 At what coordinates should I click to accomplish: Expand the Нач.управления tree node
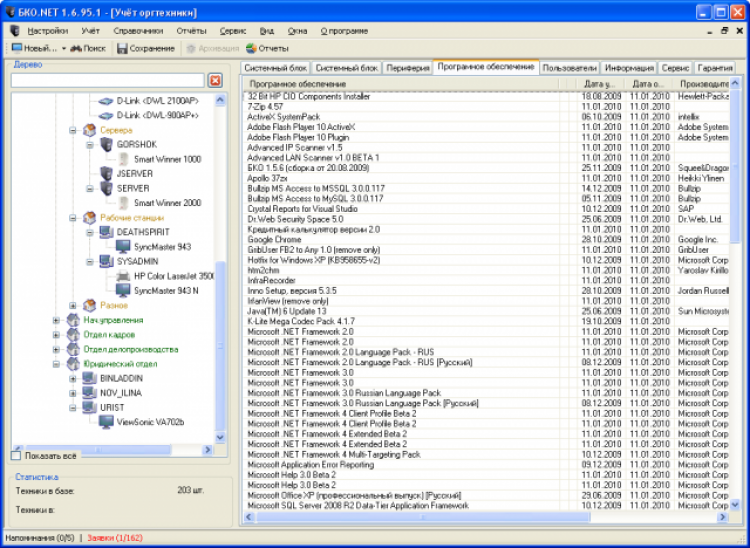[56, 320]
